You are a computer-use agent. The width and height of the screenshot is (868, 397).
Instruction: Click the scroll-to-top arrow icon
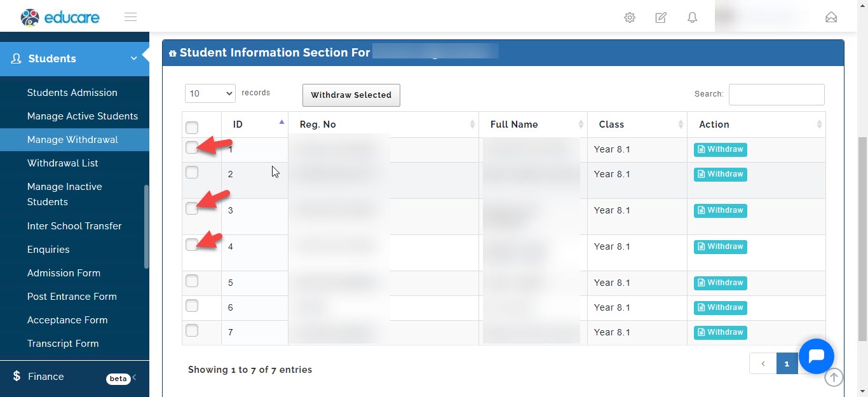point(834,377)
